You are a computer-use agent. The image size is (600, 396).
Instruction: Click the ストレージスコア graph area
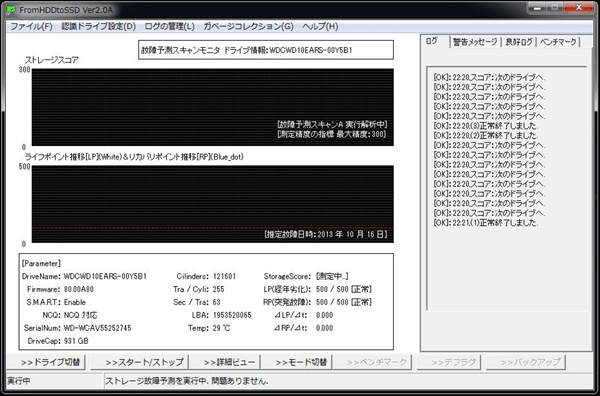pyautogui.click(x=212, y=107)
